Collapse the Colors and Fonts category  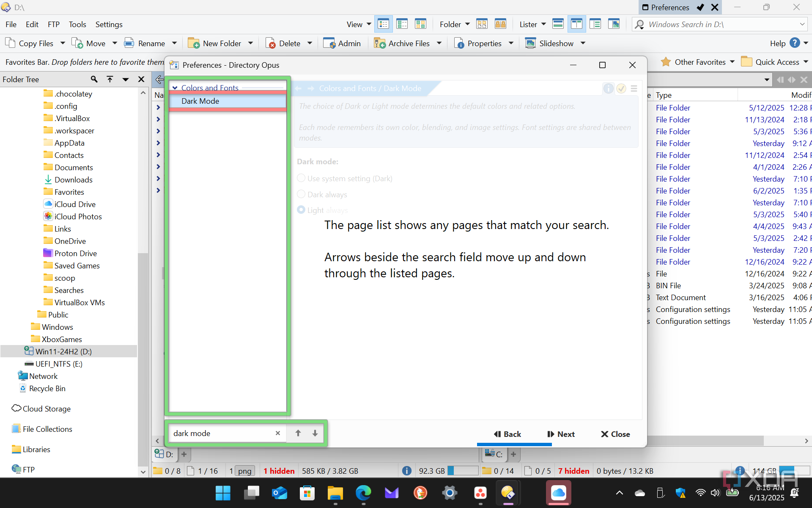pos(175,88)
